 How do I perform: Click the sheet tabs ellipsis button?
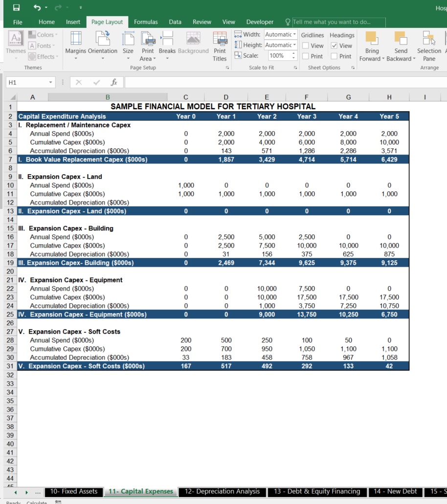coord(38,492)
